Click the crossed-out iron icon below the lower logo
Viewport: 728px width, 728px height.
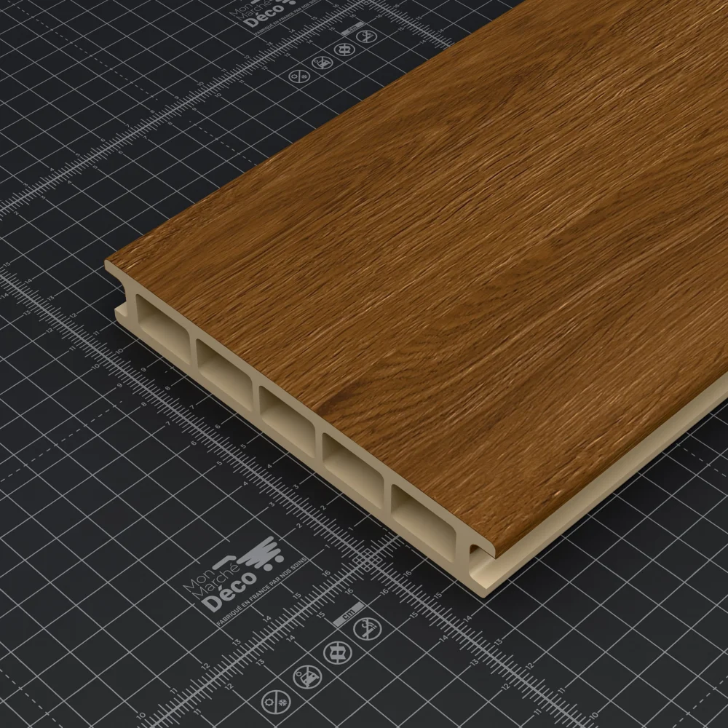[x=306, y=677]
